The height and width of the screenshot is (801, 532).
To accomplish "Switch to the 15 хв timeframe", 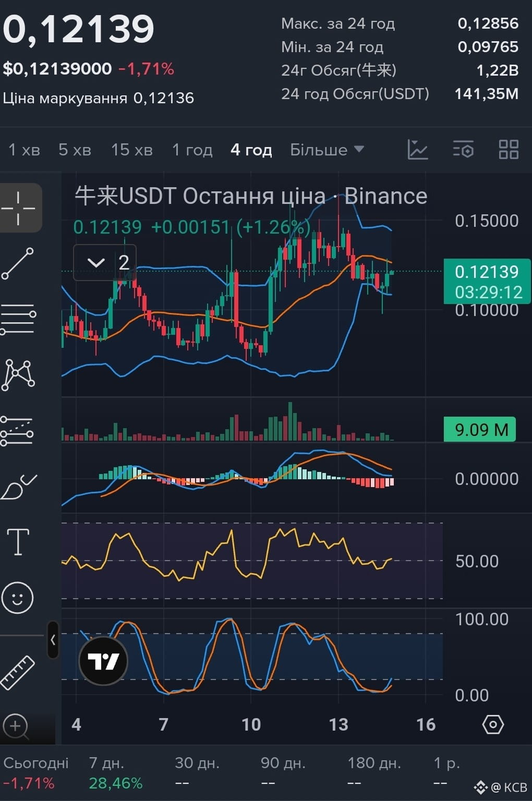I will click(x=132, y=150).
